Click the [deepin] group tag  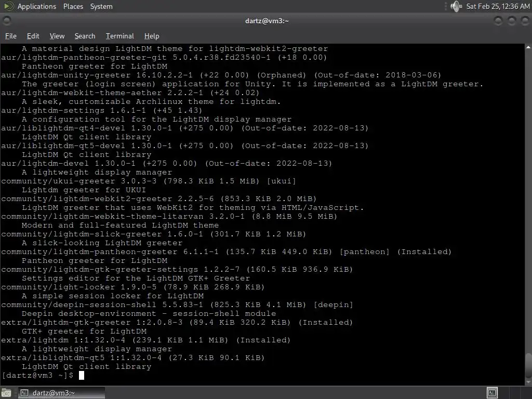333,304
